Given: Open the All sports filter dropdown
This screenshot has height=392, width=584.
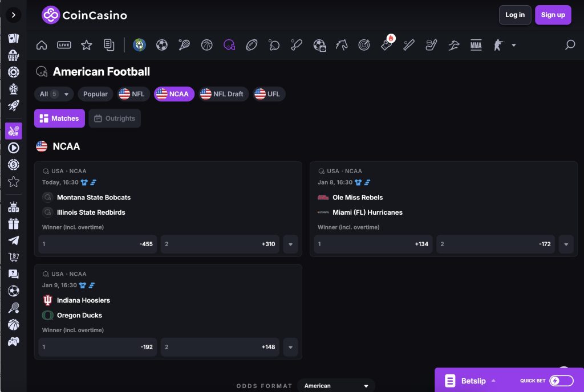Looking at the screenshot, I should point(54,94).
